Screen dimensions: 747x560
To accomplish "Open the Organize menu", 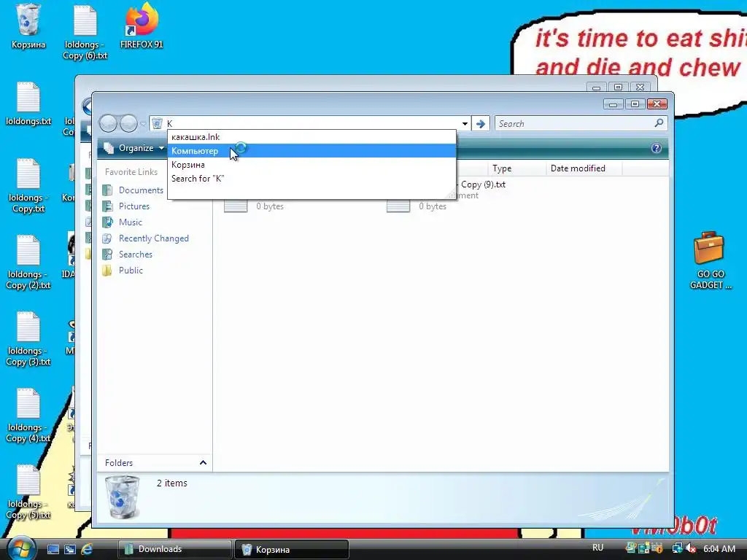I will [134, 148].
